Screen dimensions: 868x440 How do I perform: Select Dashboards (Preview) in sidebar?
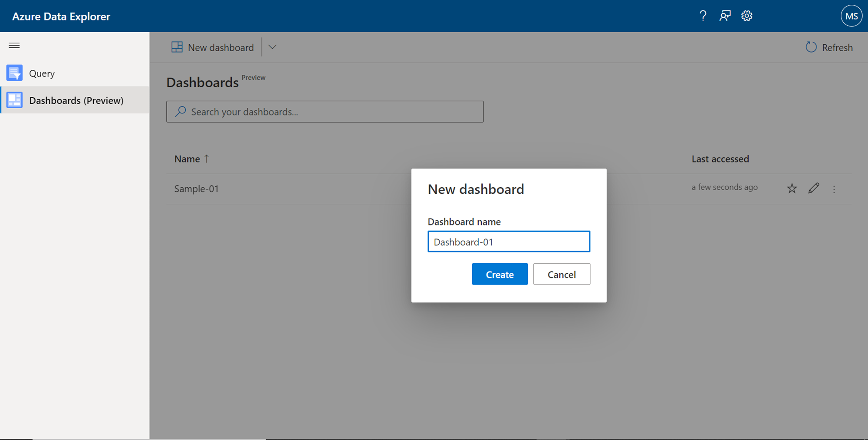(x=76, y=100)
